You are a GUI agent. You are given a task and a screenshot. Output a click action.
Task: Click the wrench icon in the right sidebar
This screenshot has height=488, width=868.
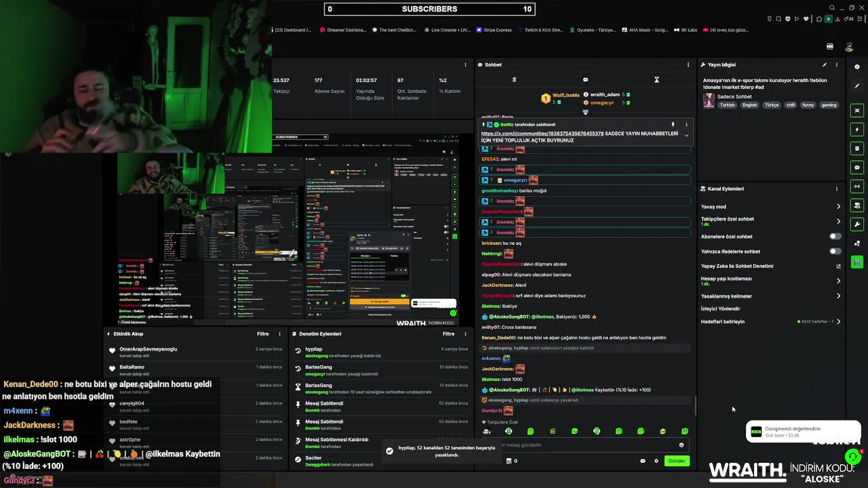(857, 224)
